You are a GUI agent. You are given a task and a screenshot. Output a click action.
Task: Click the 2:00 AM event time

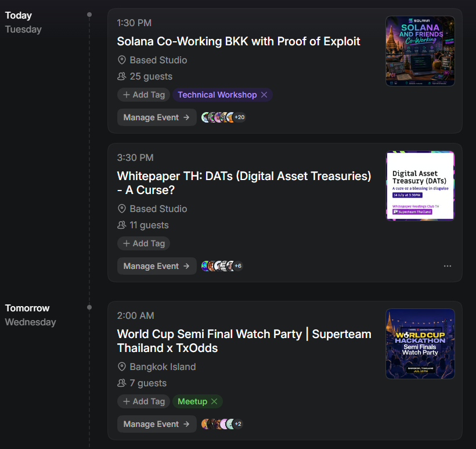(x=136, y=315)
